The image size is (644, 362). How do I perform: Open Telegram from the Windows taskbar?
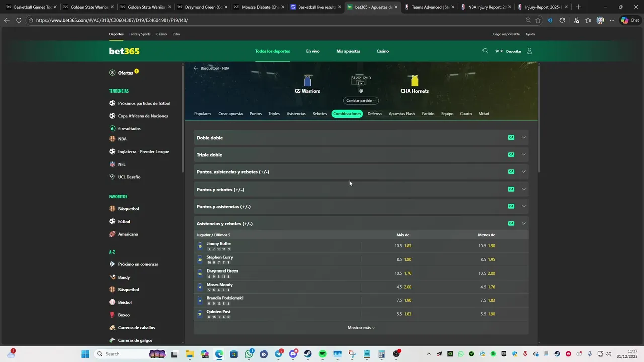278,354
